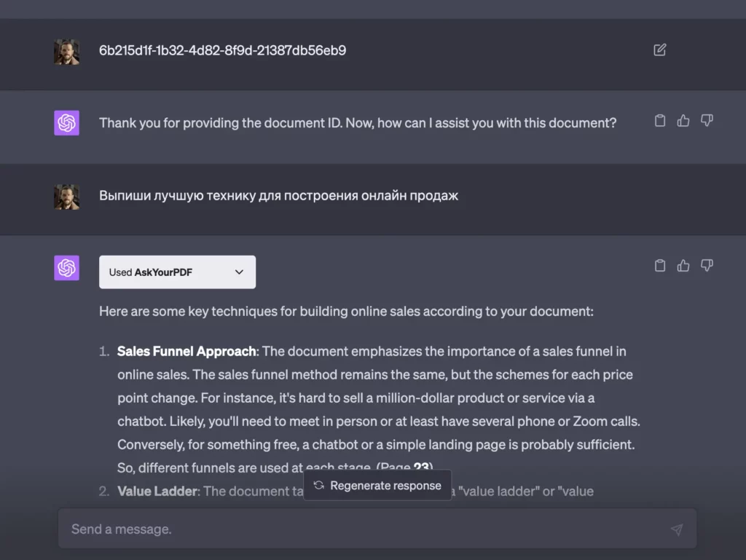This screenshot has width=746, height=560.
Task: Thumbs up the "Thank you for providing" response
Action: [683, 121]
